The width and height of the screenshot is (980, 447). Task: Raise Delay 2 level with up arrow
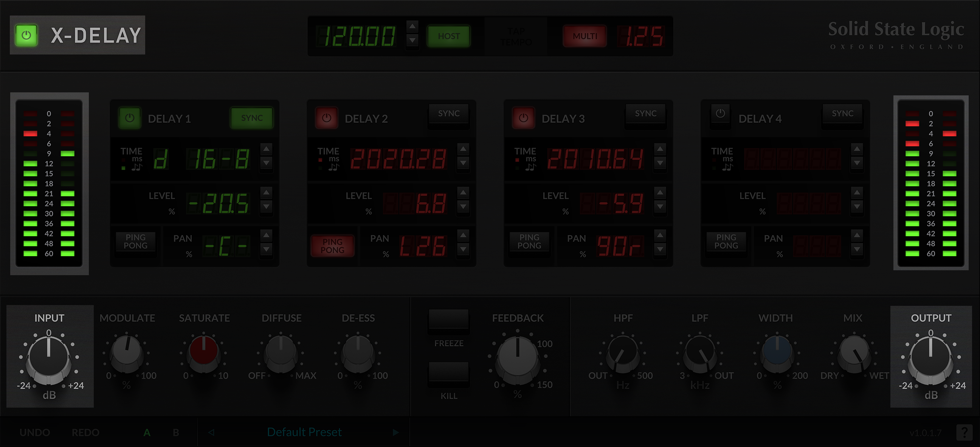[x=463, y=193]
